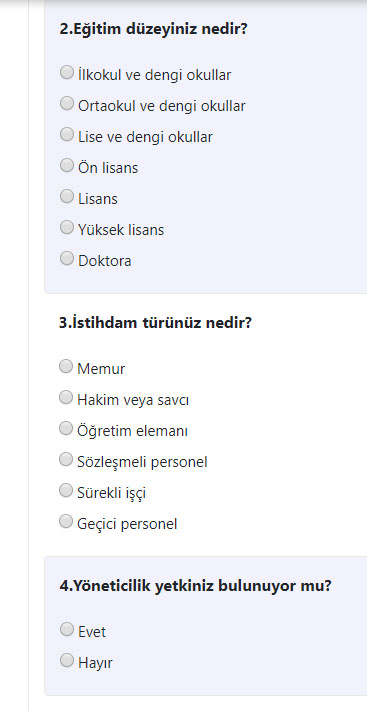Click the Doktora label text
This screenshot has height=711, width=367.
[x=105, y=261]
